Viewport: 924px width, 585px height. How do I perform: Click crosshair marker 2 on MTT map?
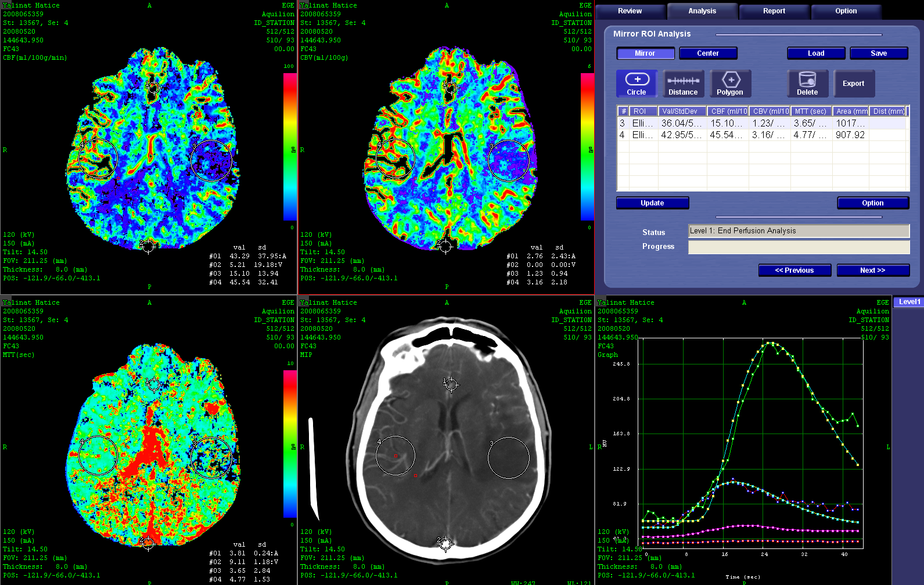tap(148, 544)
